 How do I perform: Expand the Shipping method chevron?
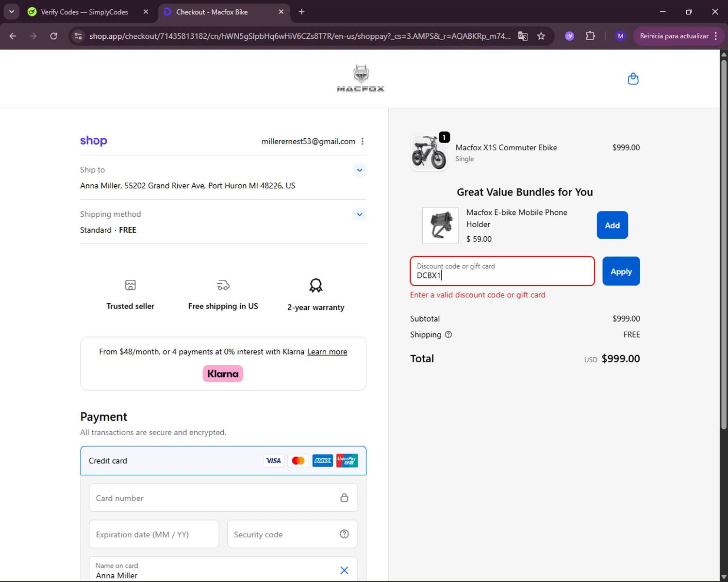click(x=360, y=214)
